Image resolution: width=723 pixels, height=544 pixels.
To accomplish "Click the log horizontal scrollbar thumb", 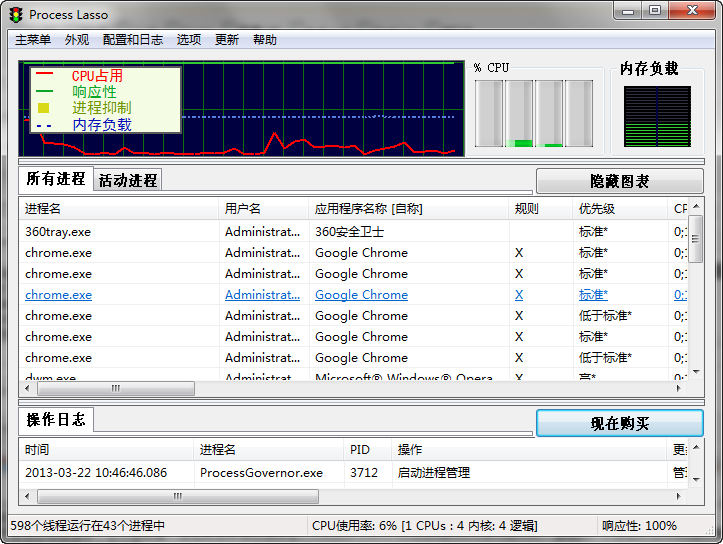I will (178, 496).
